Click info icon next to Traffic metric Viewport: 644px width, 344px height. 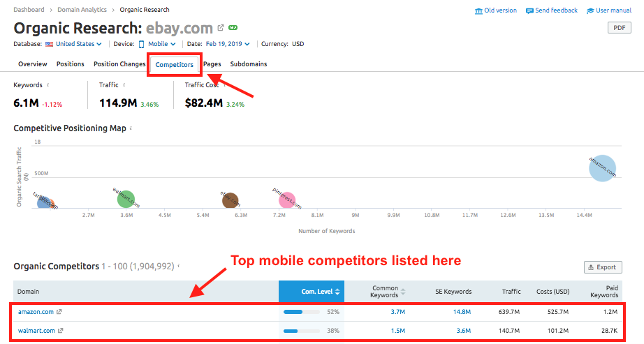tap(124, 85)
